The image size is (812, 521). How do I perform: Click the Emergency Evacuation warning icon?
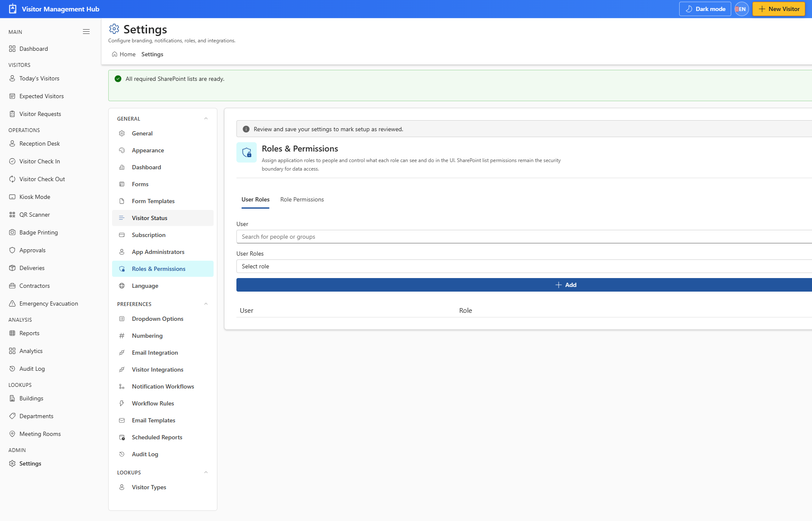[x=12, y=303]
